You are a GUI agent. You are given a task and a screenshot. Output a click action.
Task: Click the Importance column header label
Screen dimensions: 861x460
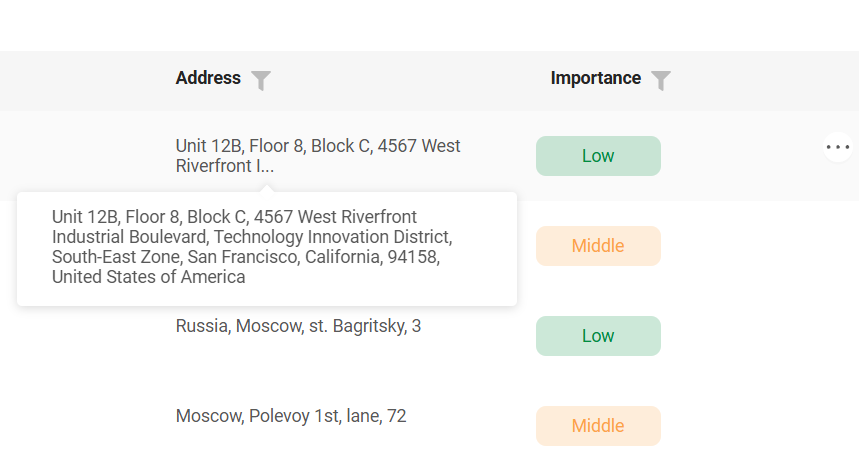596,78
